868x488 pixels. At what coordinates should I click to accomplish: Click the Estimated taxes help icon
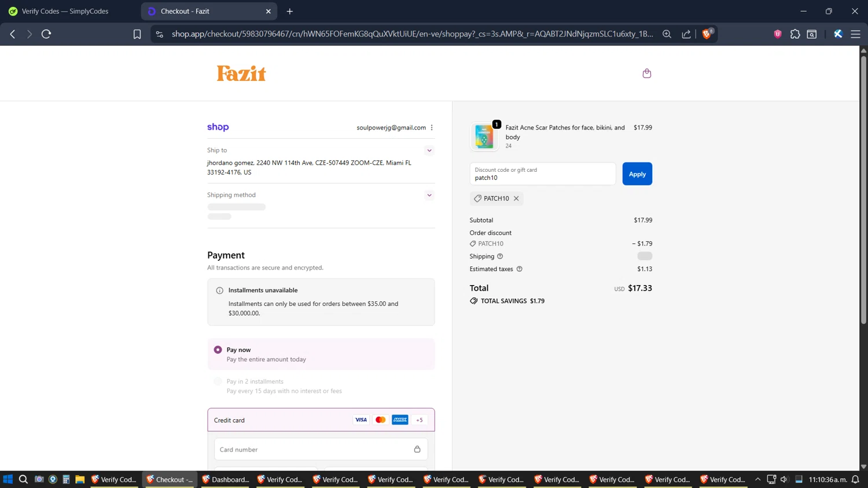coord(519,269)
